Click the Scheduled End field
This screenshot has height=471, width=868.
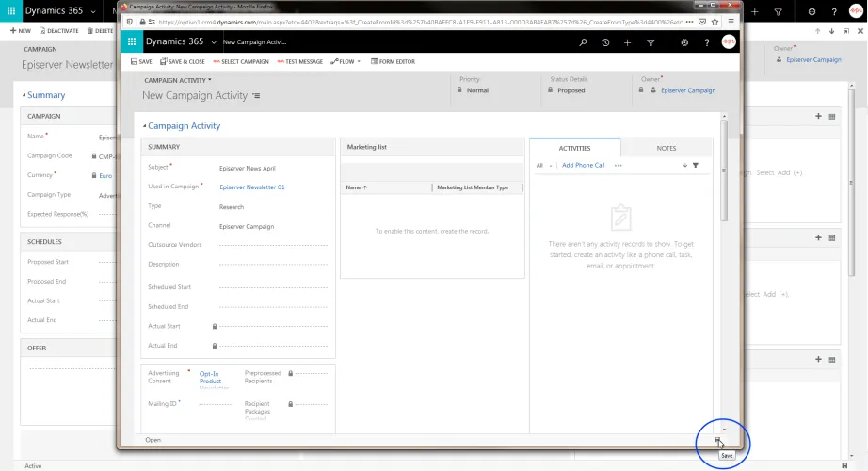tap(273, 306)
